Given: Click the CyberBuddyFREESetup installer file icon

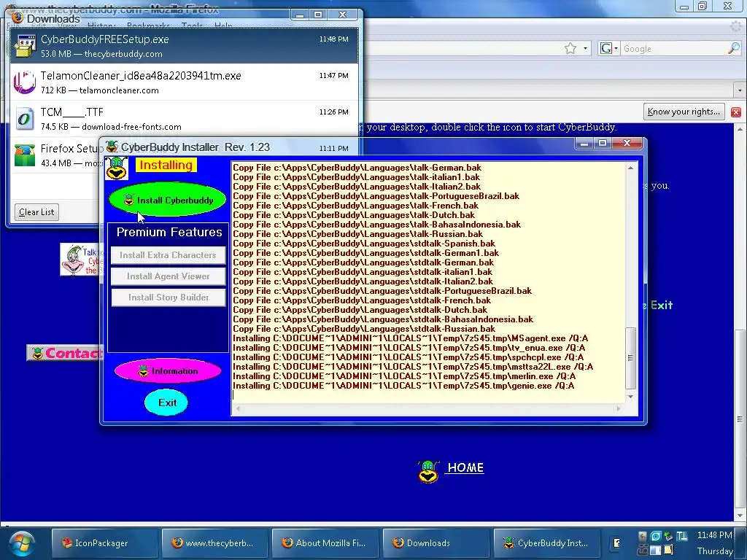Looking at the screenshot, I should [x=25, y=46].
